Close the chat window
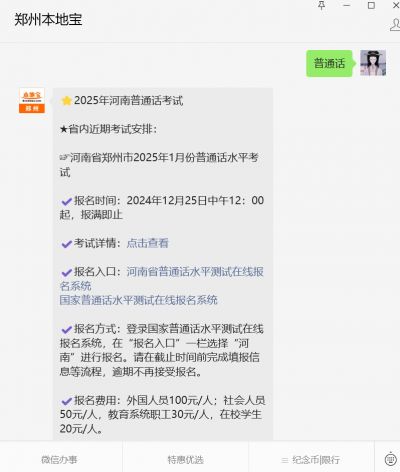 tap(396, 5)
